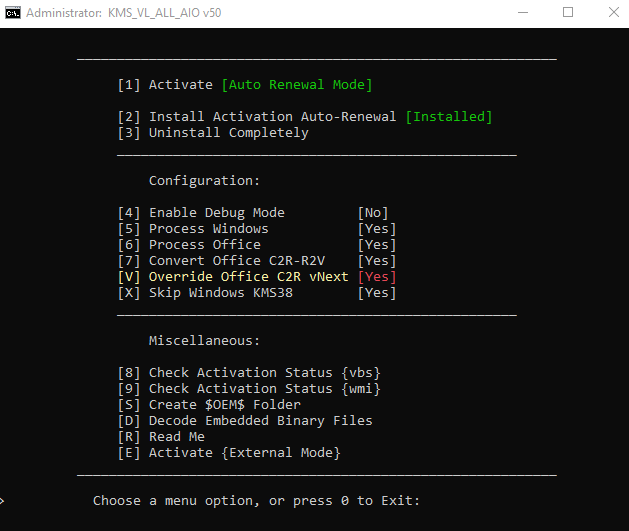Click the red '[Yes]' value
Screen dimensions: 629x531
point(377,277)
